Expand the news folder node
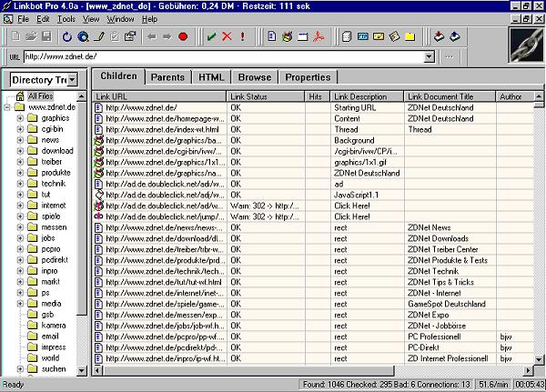 [20, 140]
